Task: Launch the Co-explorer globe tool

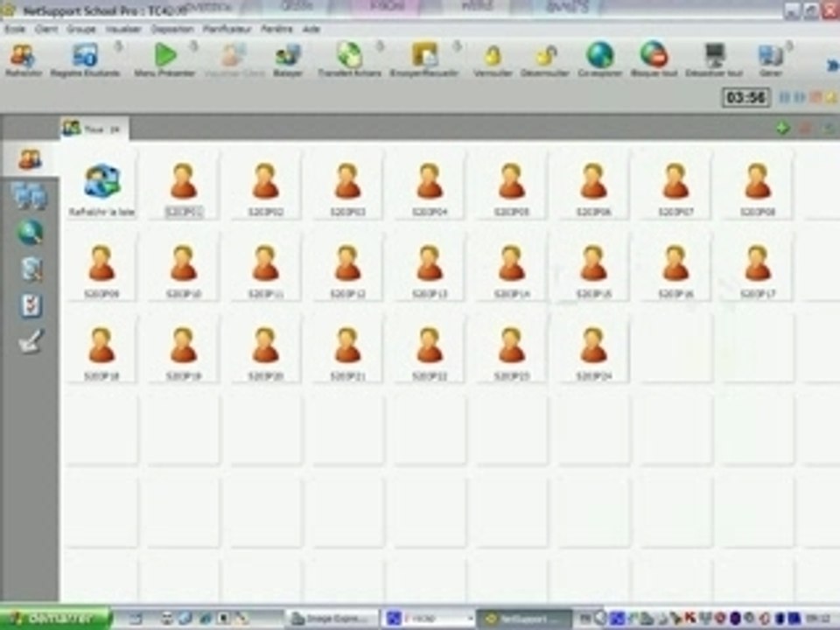Action: click(600, 60)
